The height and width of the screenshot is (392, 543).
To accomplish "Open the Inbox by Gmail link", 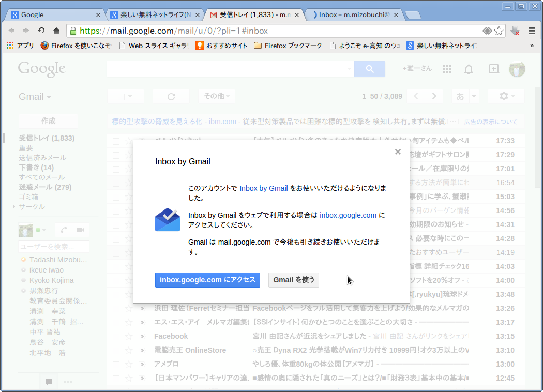I will pyautogui.click(x=264, y=188).
